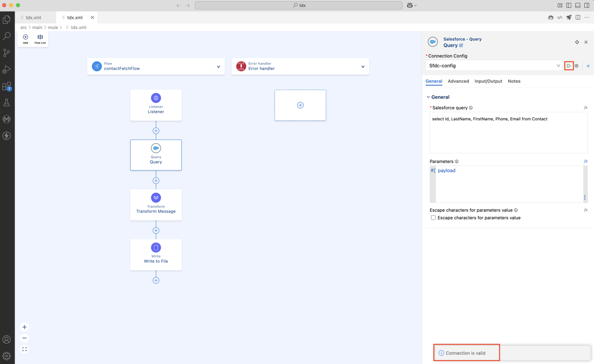
Task: Collapse the General section
Action: coord(428,97)
